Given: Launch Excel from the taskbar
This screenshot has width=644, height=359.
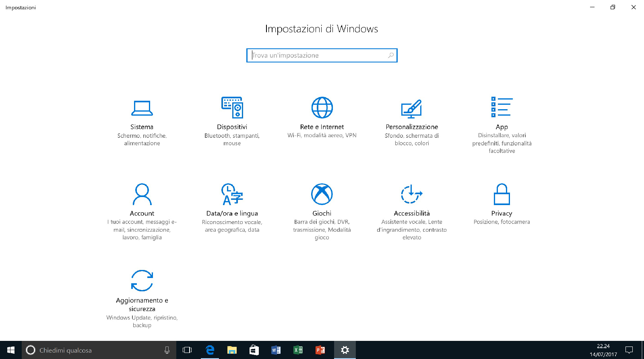Looking at the screenshot, I should 298,350.
